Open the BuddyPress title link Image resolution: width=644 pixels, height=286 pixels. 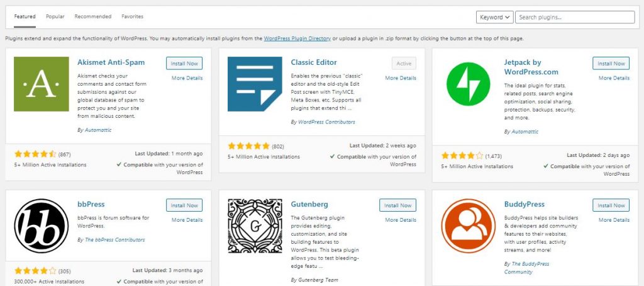(524, 204)
